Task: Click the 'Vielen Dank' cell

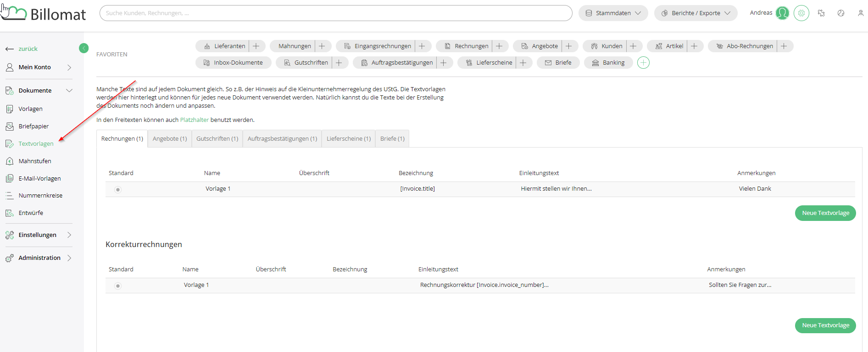Action: (755, 189)
